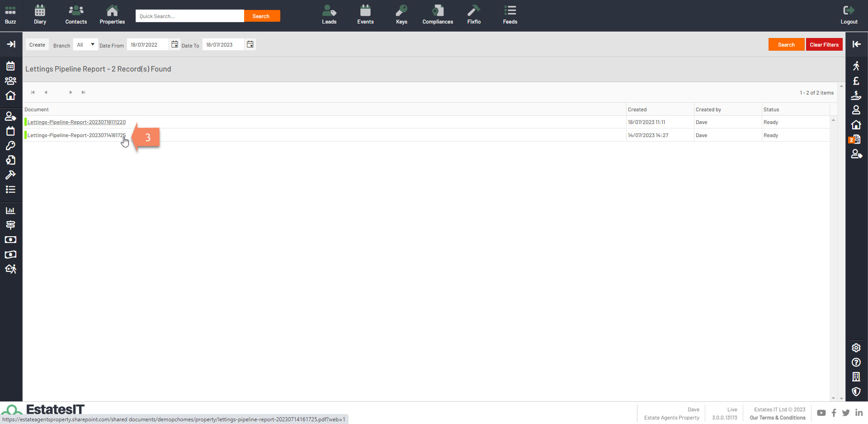
Task: Open Leads from the top navigation
Action: point(329,15)
